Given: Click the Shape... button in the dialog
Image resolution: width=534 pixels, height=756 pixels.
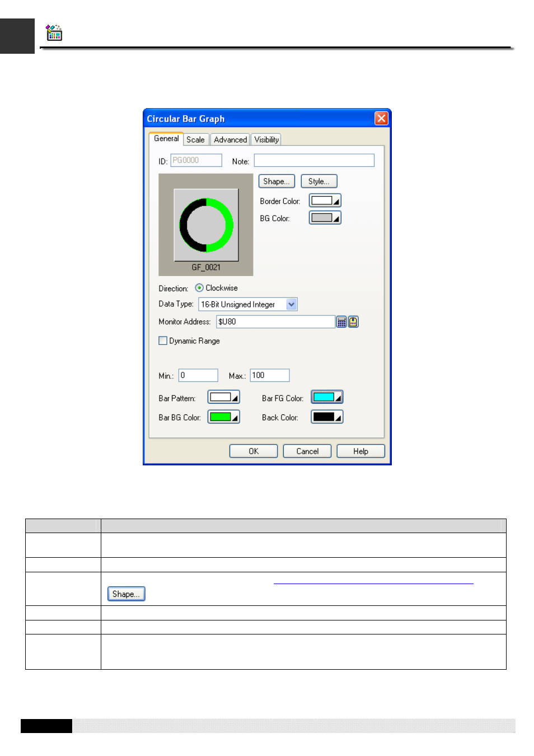Looking at the screenshot, I should 277,181.
